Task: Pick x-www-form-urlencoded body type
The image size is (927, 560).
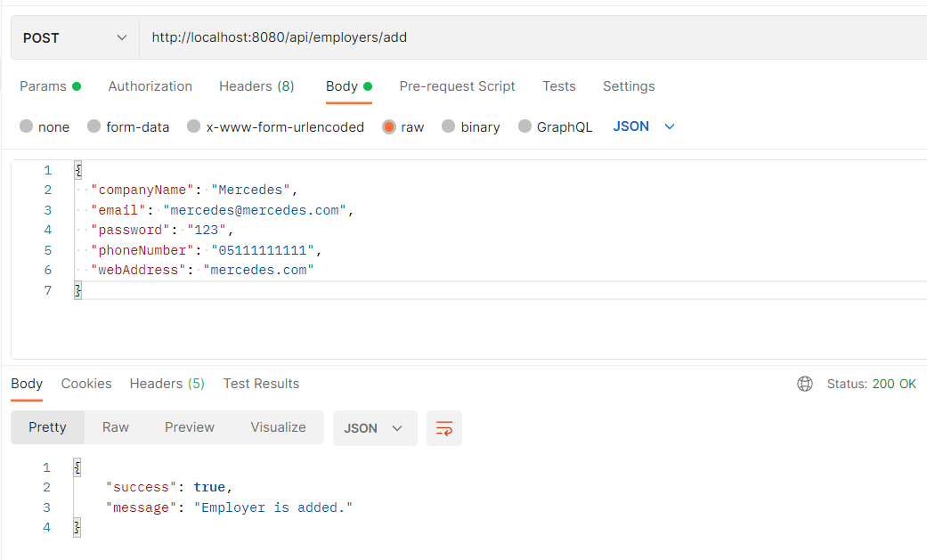Action: 274,126
